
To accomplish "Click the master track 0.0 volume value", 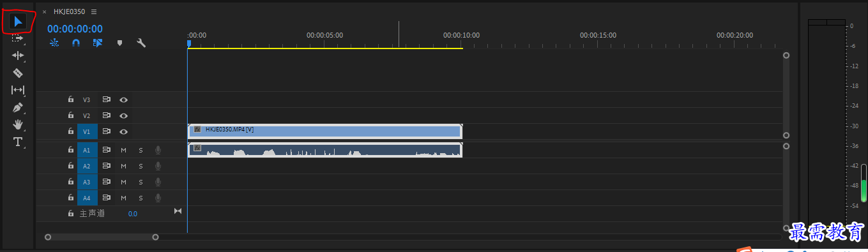I will point(132,214).
